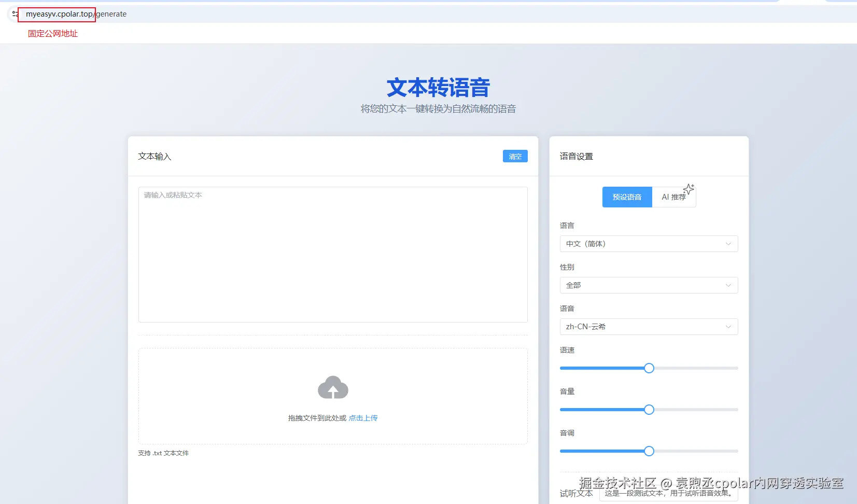The image size is (857, 504).
Task: Click the 拖拽文件到此处或 upload prompt text
Action: (317, 418)
